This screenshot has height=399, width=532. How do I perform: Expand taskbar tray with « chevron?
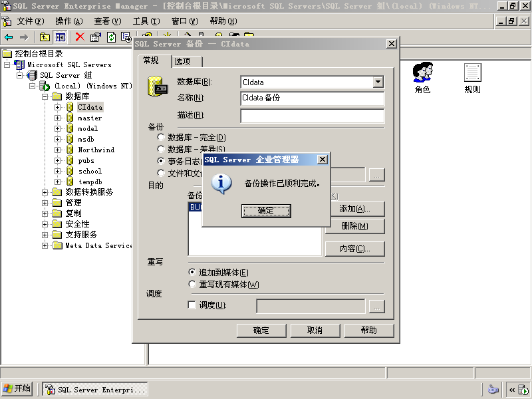click(x=511, y=390)
